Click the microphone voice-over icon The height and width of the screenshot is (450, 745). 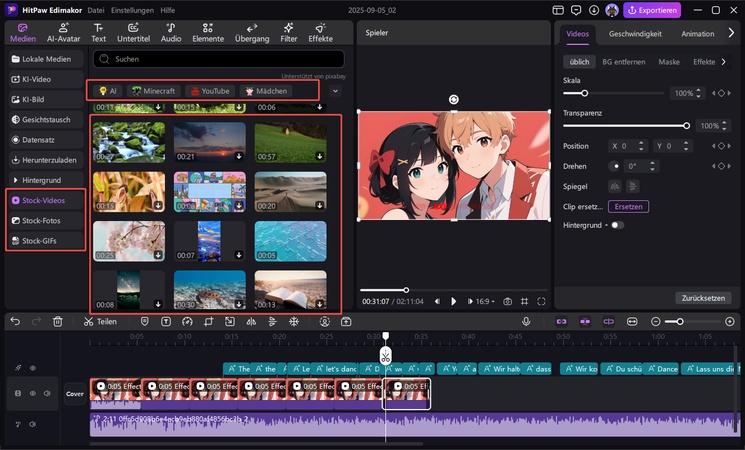[526, 322]
